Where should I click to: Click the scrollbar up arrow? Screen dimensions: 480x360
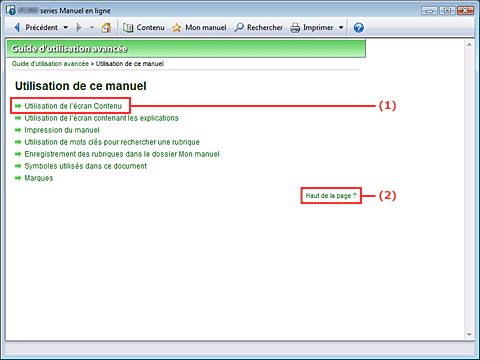click(x=469, y=45)
